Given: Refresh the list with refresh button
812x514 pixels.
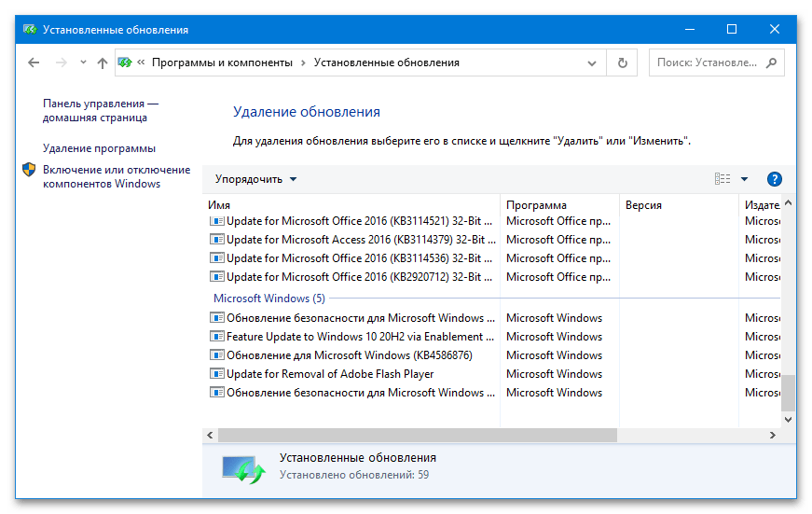Looking at the screenshot, I should [x=623, y=63].
